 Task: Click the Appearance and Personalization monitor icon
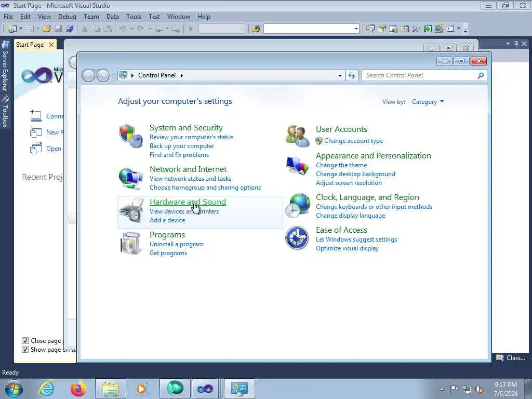pyautogui.click(x=297, y=166)
